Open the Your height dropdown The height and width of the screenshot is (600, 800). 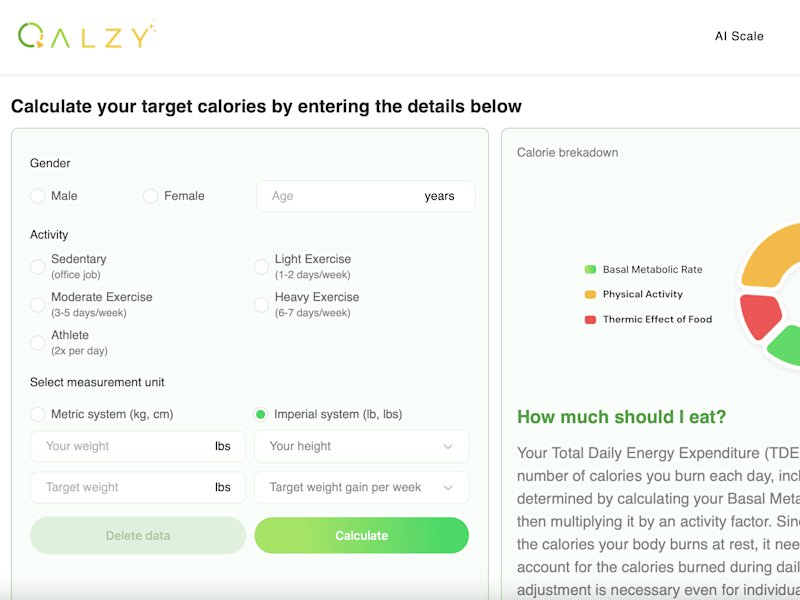click(361, 446)
